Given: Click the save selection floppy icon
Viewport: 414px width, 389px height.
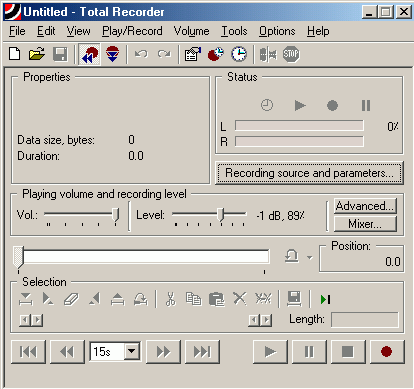Looking at the screenshot, I should [x=294, y=299].
